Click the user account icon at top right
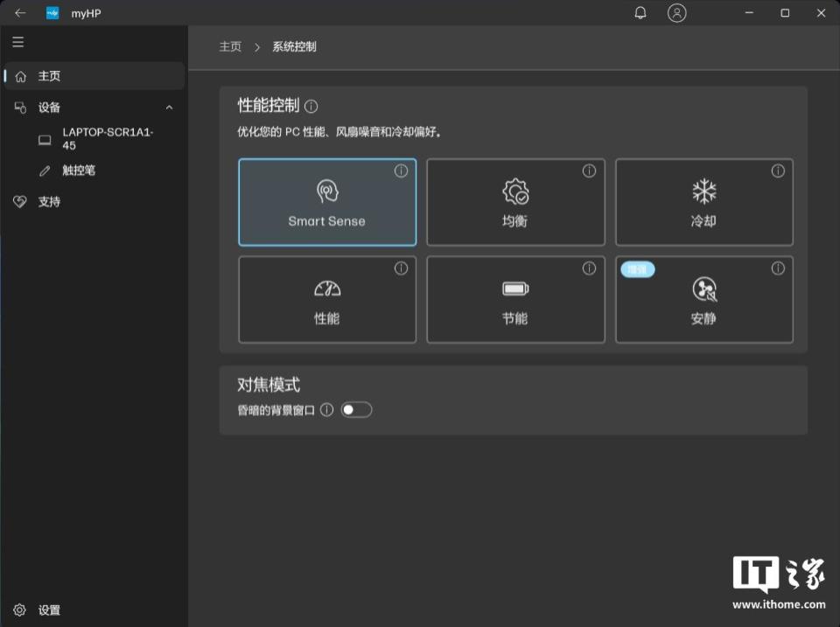The image size is (840, 627). click(x=676, y=13)
